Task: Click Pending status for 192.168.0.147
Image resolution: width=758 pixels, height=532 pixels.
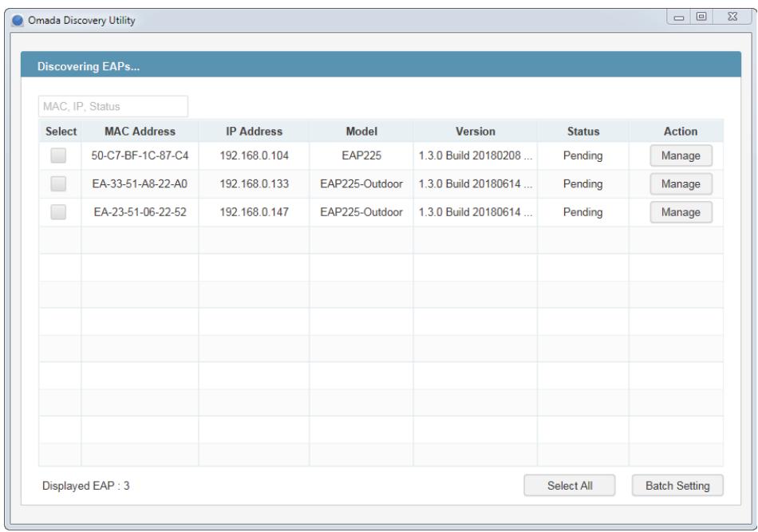Action: (x=583, y=213)
